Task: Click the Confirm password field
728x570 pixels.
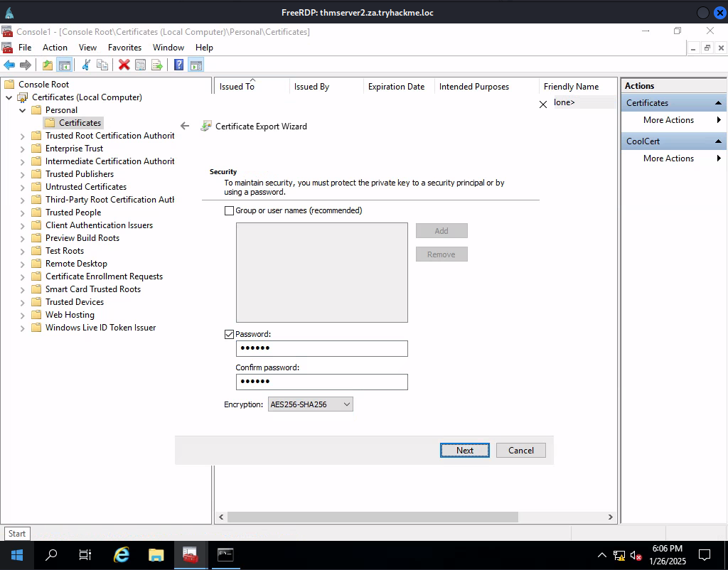Action: point(322,382)
